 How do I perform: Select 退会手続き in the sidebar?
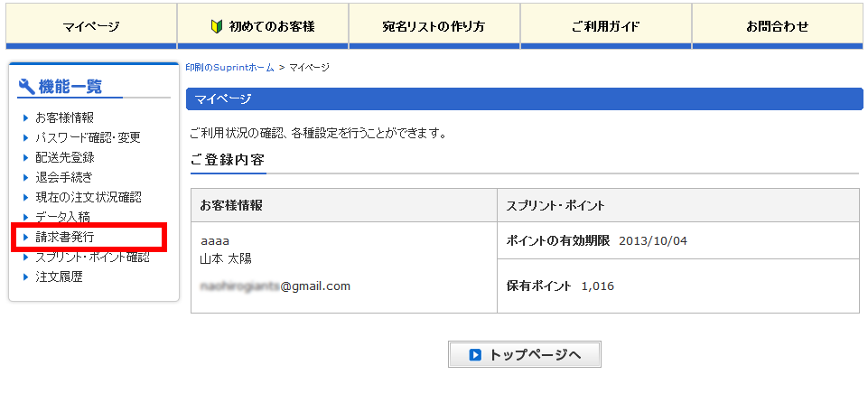tap(63, 177)
